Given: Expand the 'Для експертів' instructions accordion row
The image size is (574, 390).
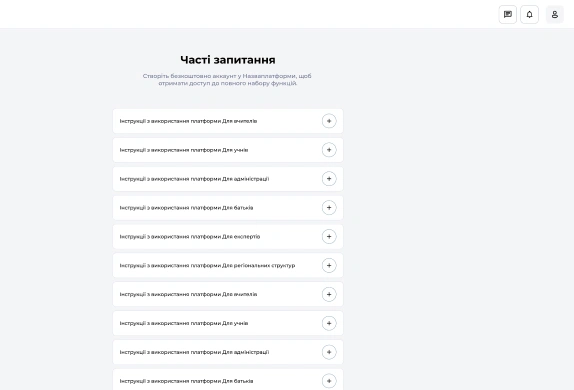Looking at the screenshot, I should pyautogui.click(x=228, y=237).
